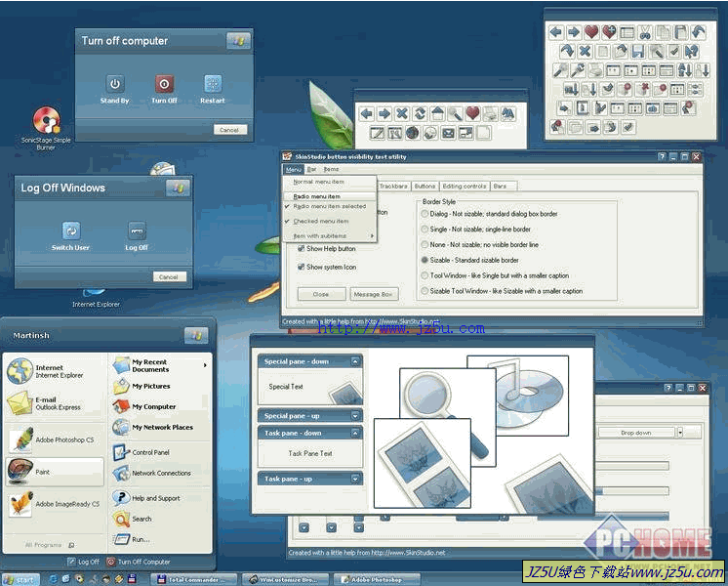Click Turn Off Computer at start menu bottom
Screen dimensions: 728x586
pyautogui.click(x=139, y=562)
